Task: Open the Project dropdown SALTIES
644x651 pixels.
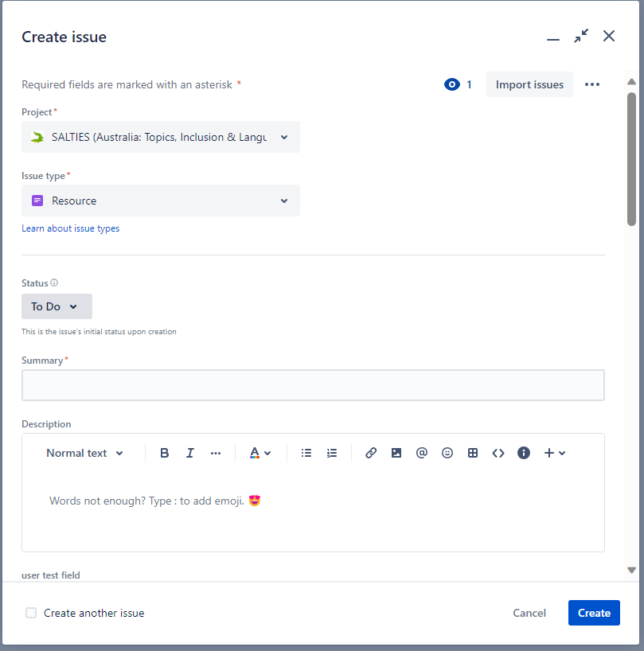Action: [161, 137]
